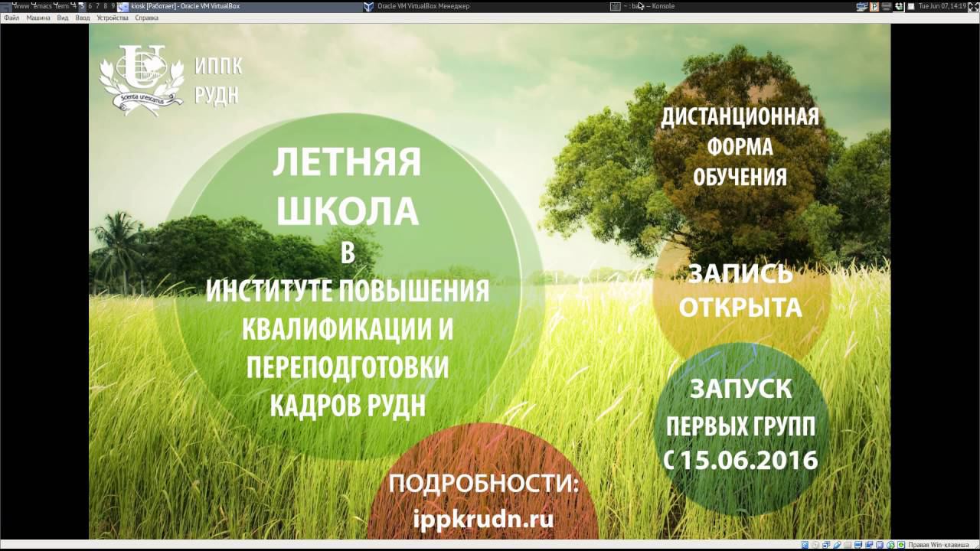Click the USB devices status icon

[x=837, y=545]
